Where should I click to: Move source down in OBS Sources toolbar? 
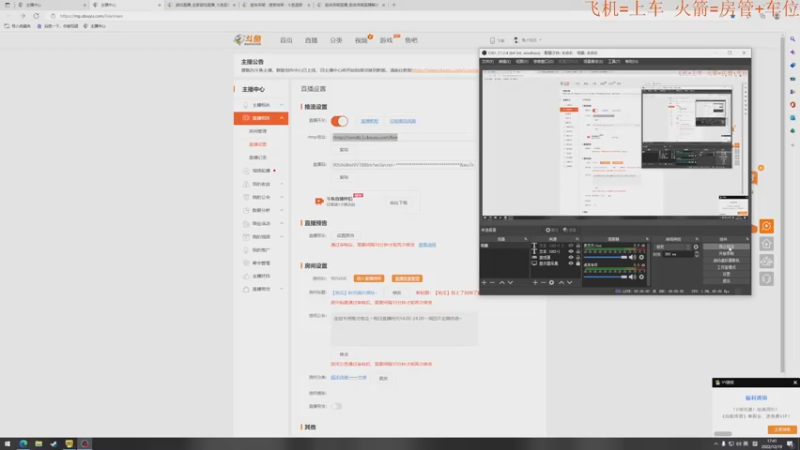coord(569,282)
